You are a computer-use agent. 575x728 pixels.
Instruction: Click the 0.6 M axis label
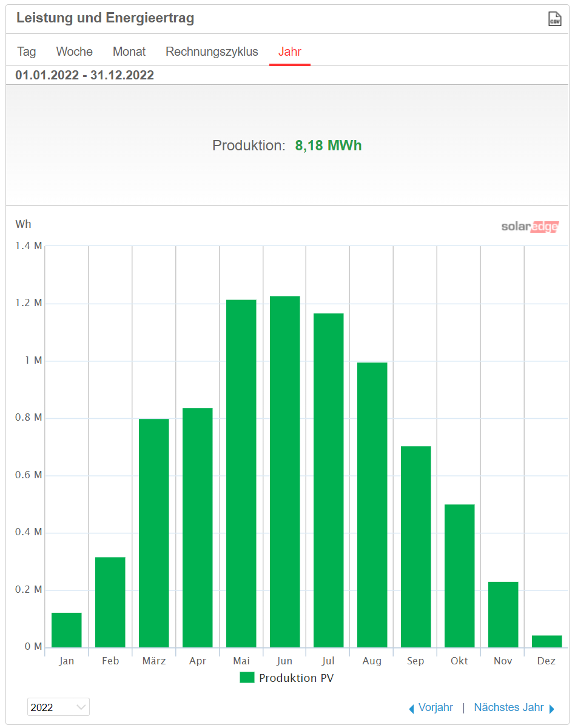(29, 475)
